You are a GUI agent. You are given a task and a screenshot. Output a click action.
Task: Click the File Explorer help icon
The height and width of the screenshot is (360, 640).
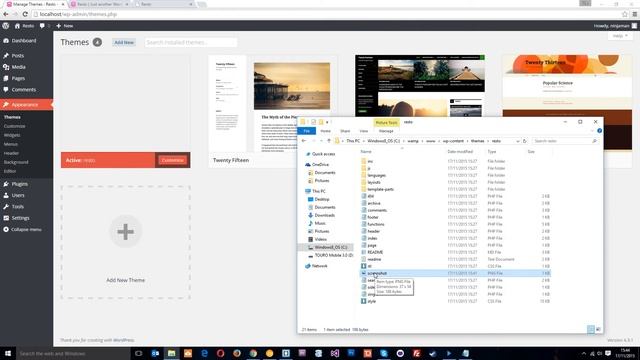point(599,131)
